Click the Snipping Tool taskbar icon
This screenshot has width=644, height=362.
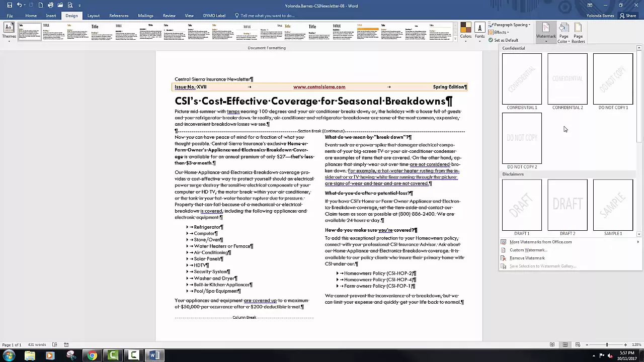coord(71,355)
